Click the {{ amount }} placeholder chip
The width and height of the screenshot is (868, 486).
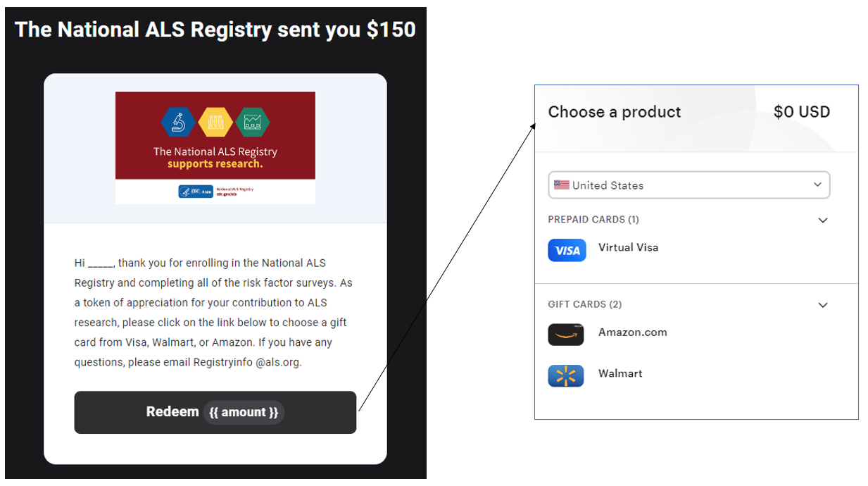[x=244, y=413]
